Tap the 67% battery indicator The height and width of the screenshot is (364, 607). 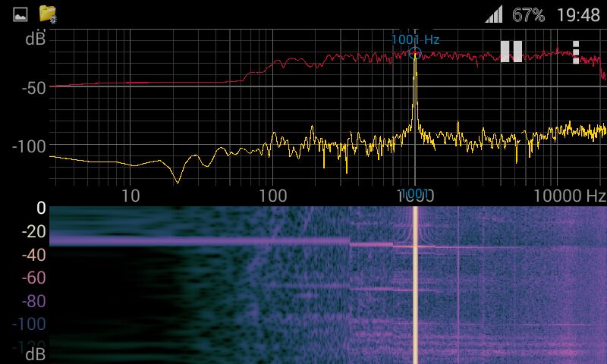[528, 14]
